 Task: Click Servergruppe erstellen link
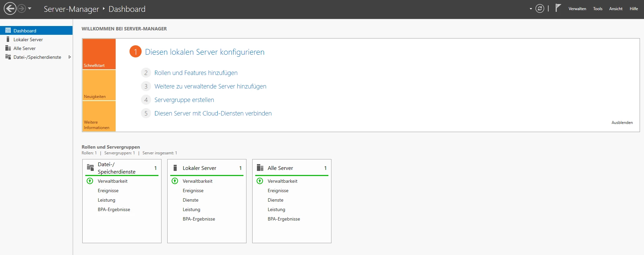[184, 100]
